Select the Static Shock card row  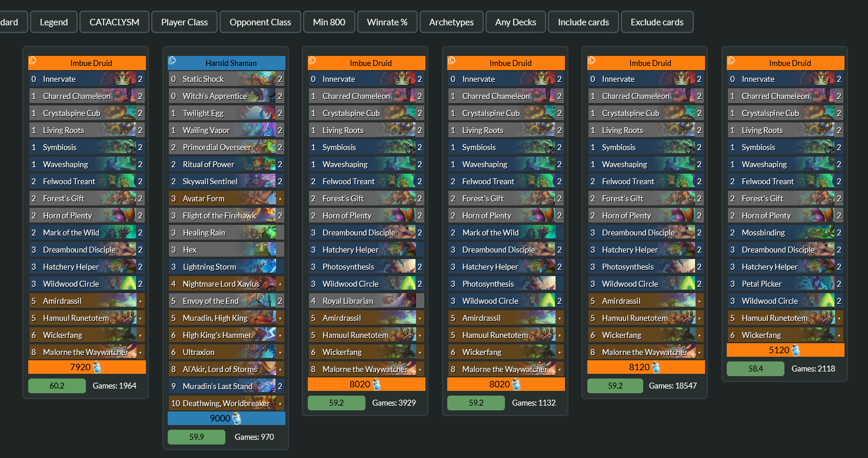(227, 79)
